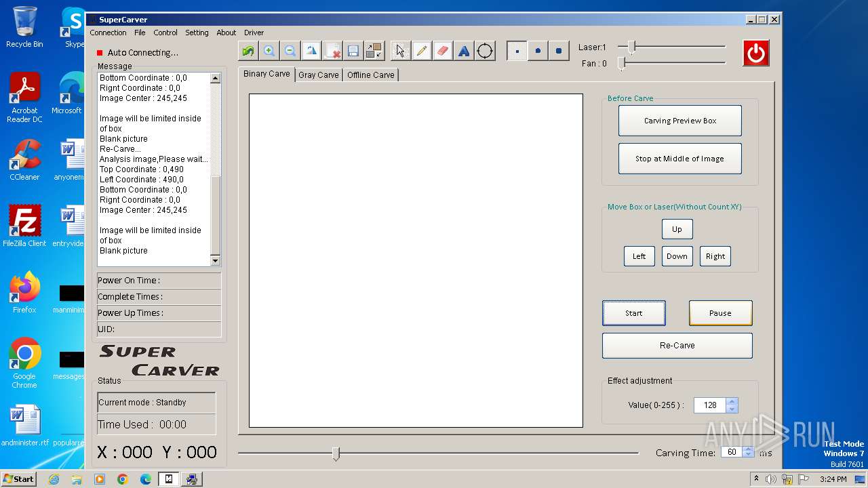Viewport: 868px width, 488px height.
Task: Choose the small dot brush size
Action: pos(517,51)
